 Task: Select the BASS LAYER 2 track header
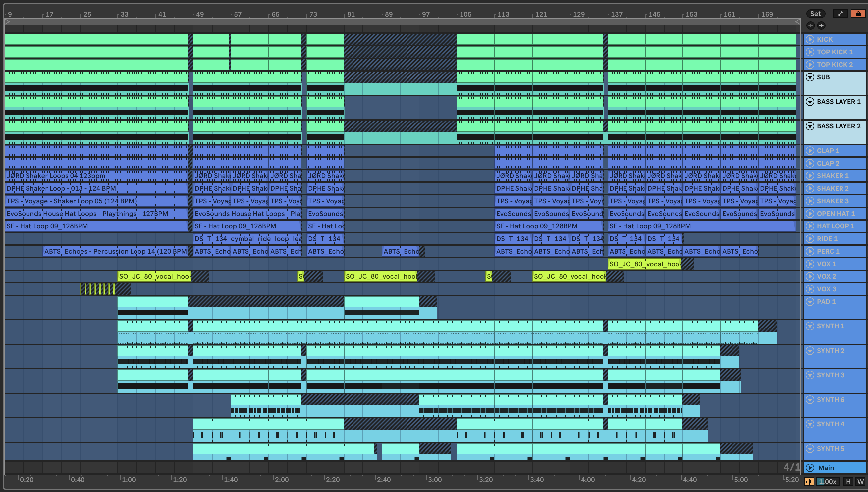point(835,132)
